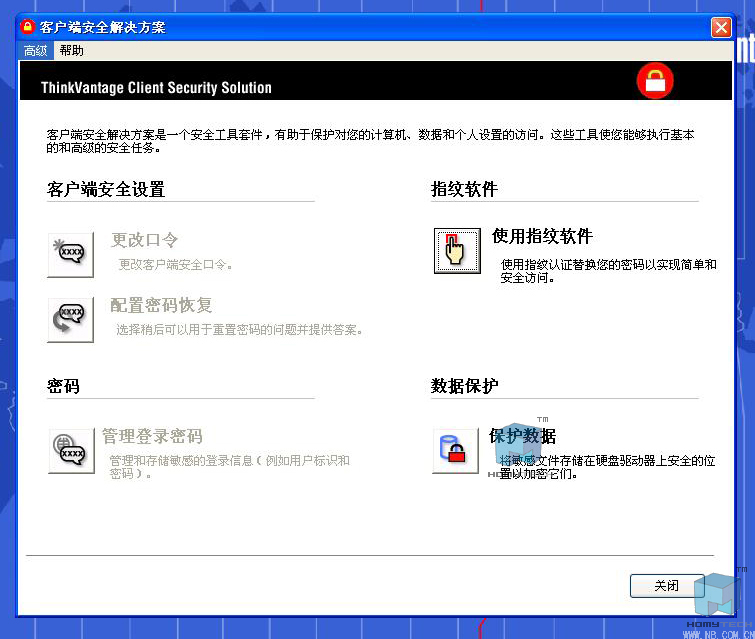Click the 管理登录密码 globe password icon
Viewport: 755px width, 639px height.
tap(71, 451)
